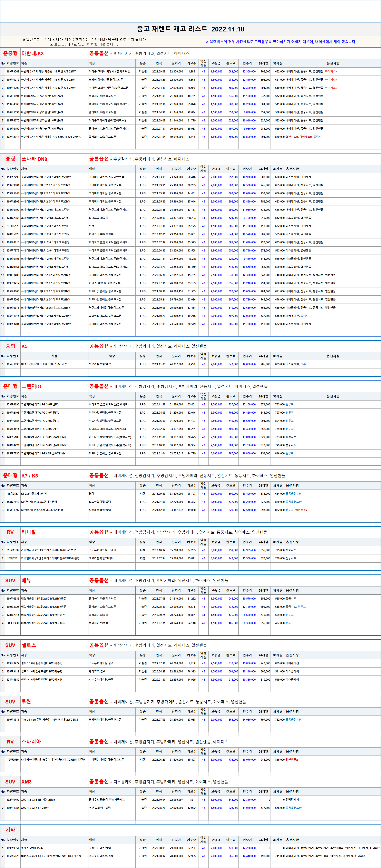Click the title '중고 재렌트 재고 리스트 2022.11.18'
This screenshot has height=868, width=381.
(x=190, y=29)
